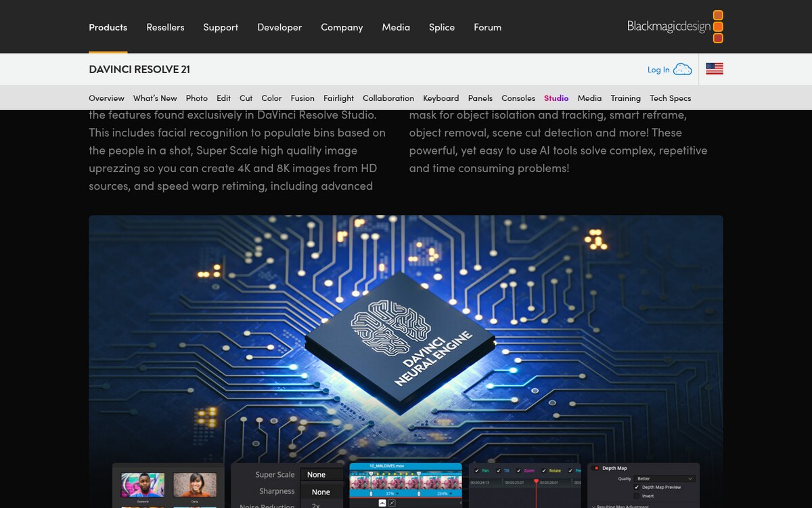Select the Photo tab
The height and width of the screenshot is (508, 812).
point(197,98)
